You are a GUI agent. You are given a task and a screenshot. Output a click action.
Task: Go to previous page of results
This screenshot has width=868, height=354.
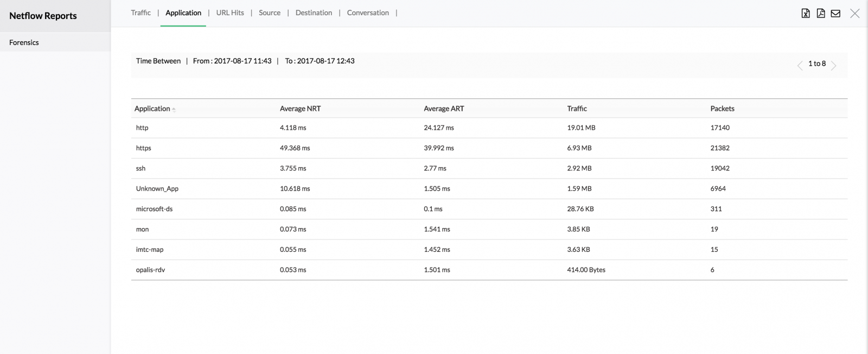[x=800, y=66]
